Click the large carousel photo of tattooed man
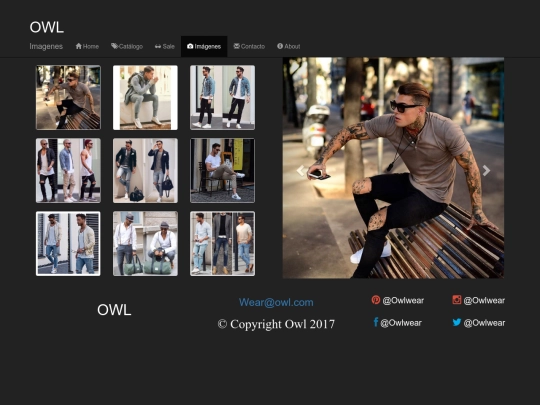This screenshot has width=540, height=405. (393, 168)
